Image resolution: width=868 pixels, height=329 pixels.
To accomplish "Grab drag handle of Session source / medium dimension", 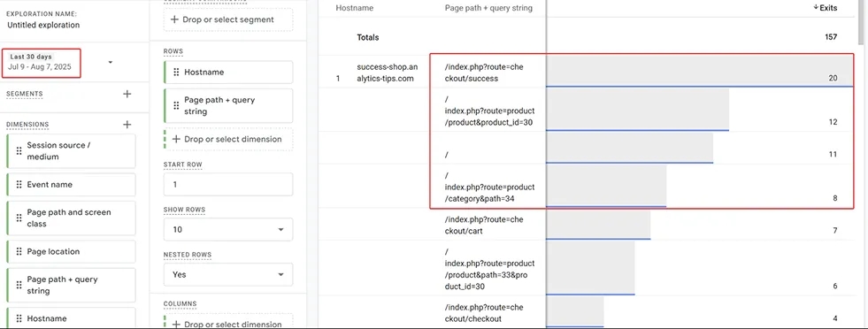I will (x=19, y=151).
